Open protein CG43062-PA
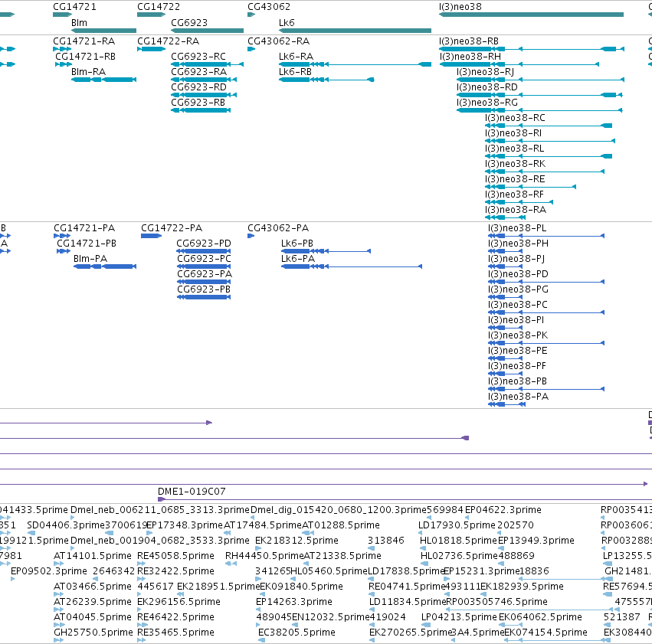The height and width of the screenshot is (644, 652). (278, 228)
